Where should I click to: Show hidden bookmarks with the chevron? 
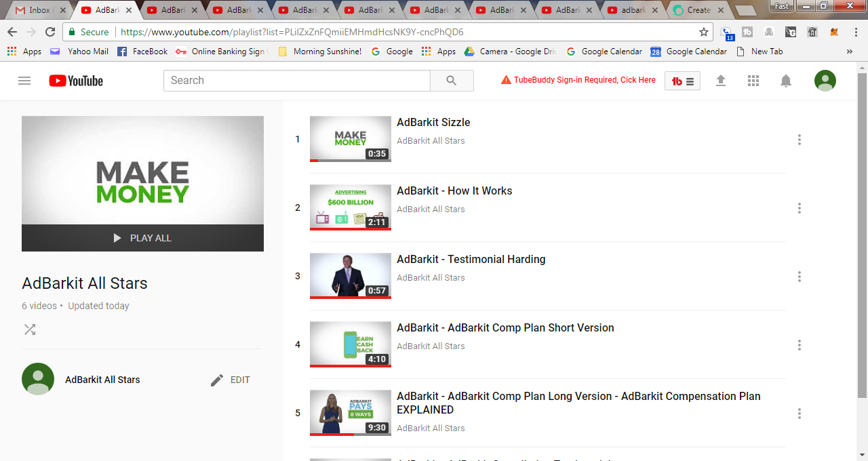pos(850,52)
